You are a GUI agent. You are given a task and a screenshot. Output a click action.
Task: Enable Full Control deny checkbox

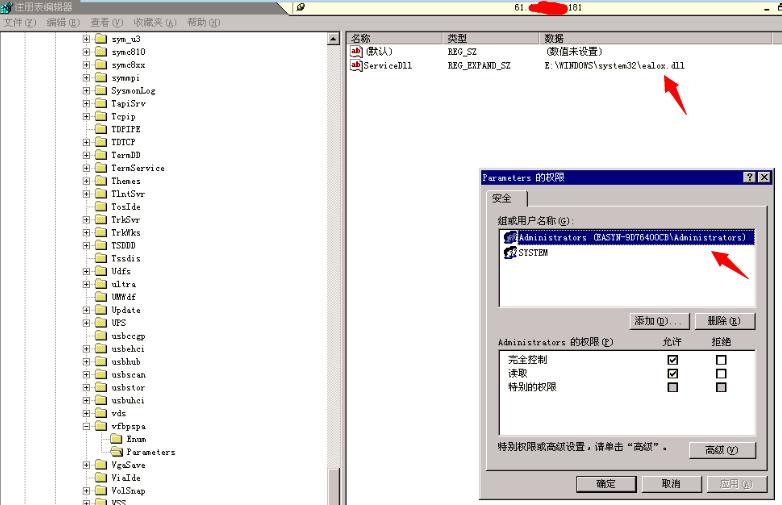[721, 359]
